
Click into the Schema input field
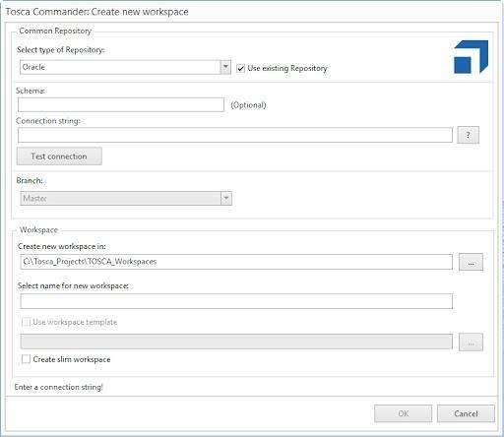[121, 104]
